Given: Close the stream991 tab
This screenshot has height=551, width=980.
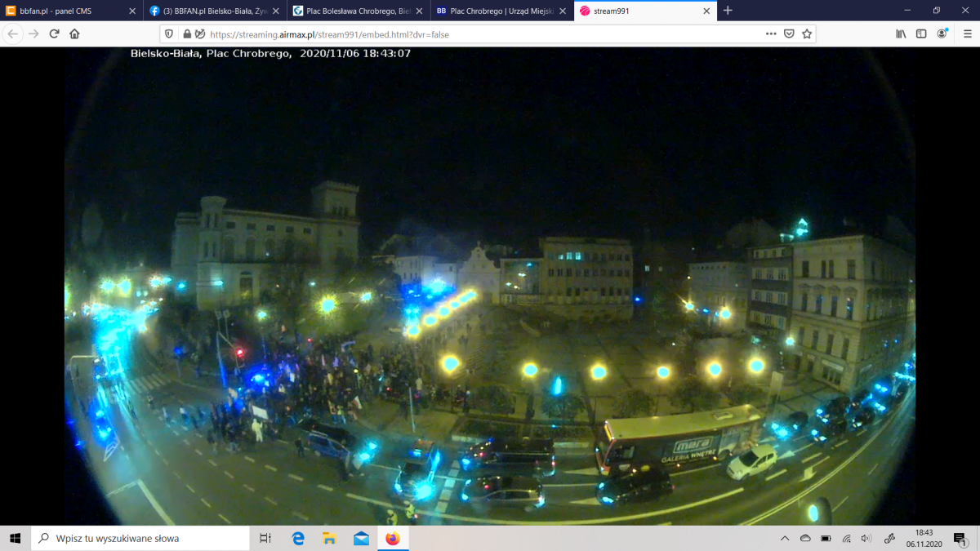Looking at the screenshot, I should click(x=706, y=11).
